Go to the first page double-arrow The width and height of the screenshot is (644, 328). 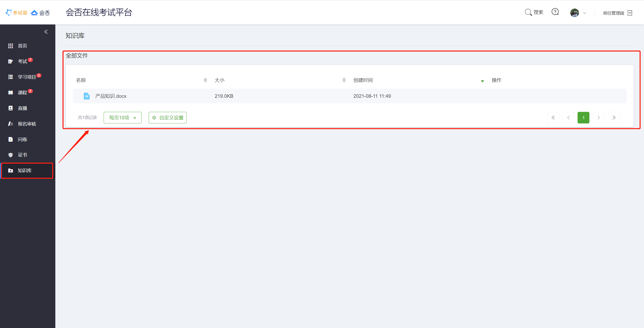(x=553, y=118)
